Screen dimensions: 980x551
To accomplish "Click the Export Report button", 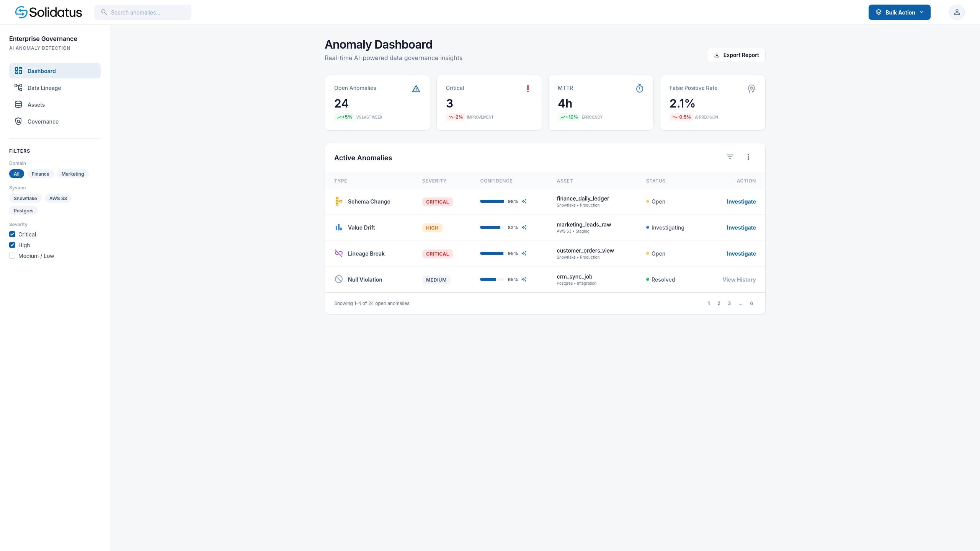I will tap(736, 55).
